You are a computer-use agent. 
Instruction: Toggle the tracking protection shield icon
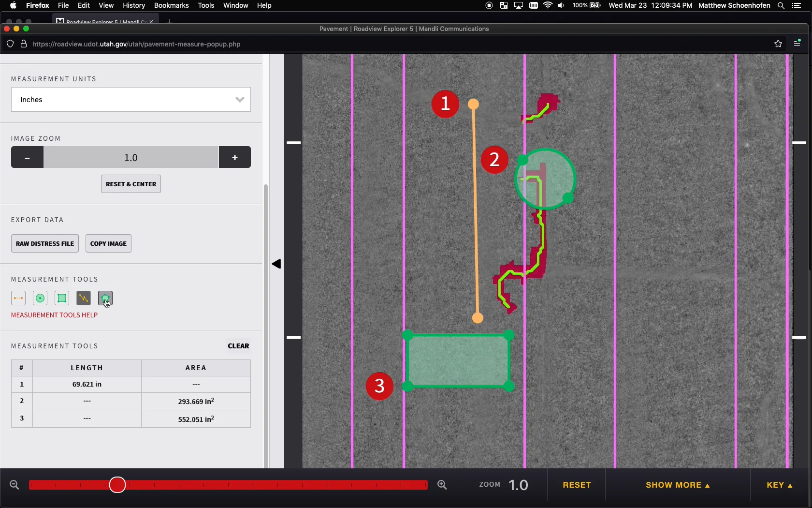(10, 44)
